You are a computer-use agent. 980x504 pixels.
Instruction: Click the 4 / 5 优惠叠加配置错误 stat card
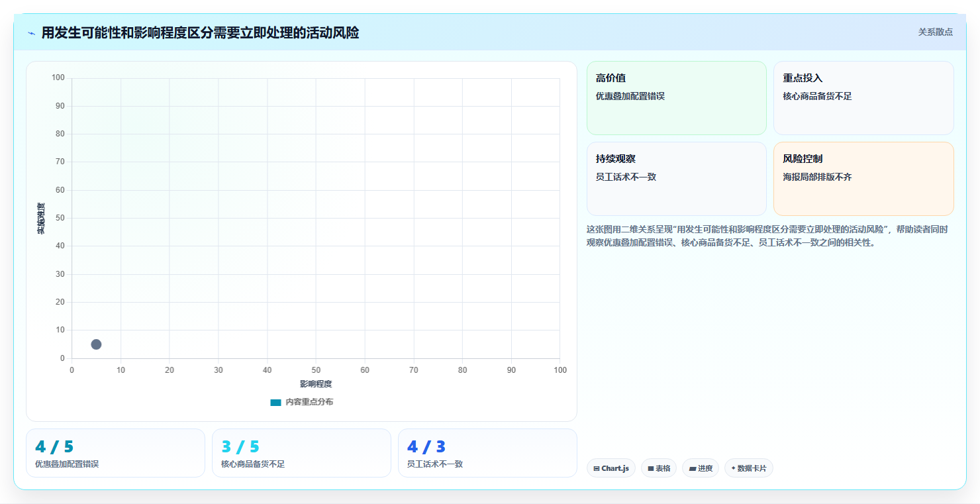(115, 453)
